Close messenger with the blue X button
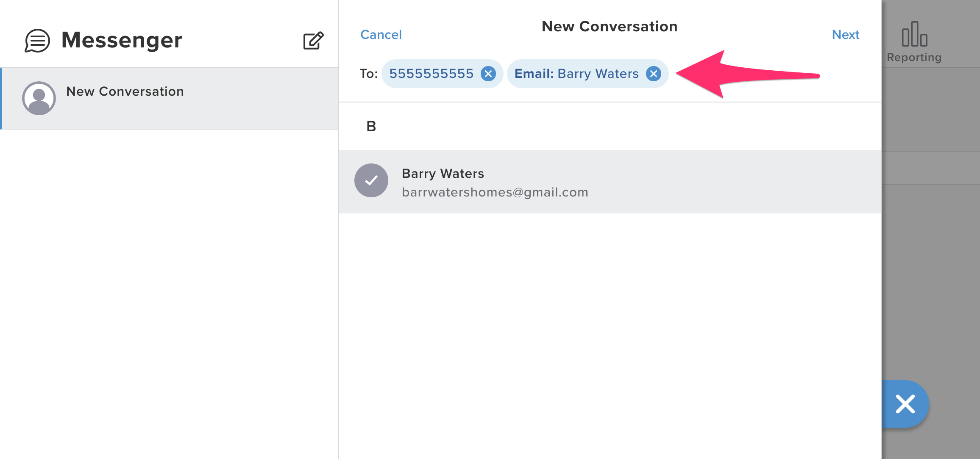 tap(905, 404)
